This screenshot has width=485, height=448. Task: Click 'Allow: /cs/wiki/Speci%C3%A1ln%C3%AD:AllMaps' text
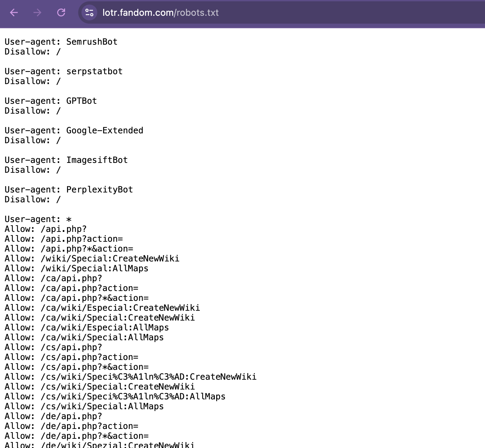(115, 396)
